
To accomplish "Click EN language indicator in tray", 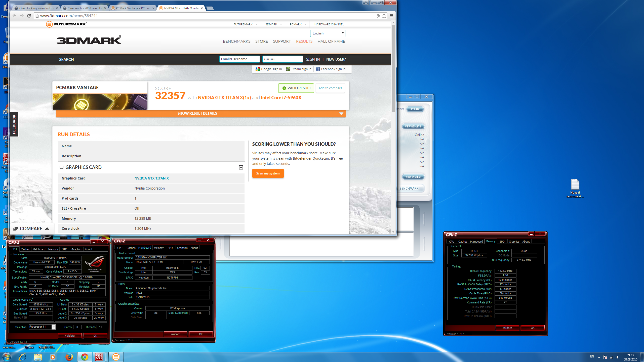I will (x=592, y=357).
